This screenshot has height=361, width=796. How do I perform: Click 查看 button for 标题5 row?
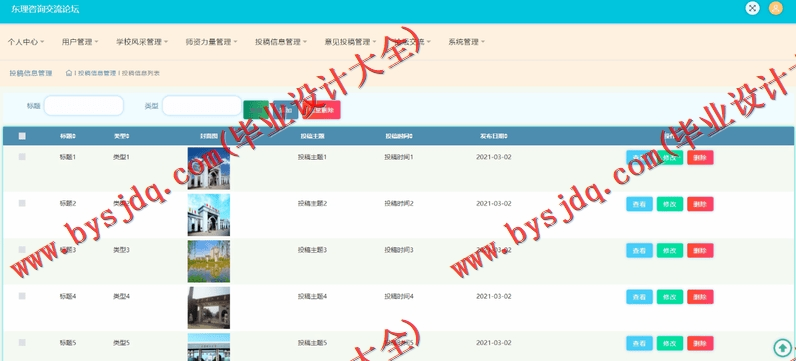(639, 343)
